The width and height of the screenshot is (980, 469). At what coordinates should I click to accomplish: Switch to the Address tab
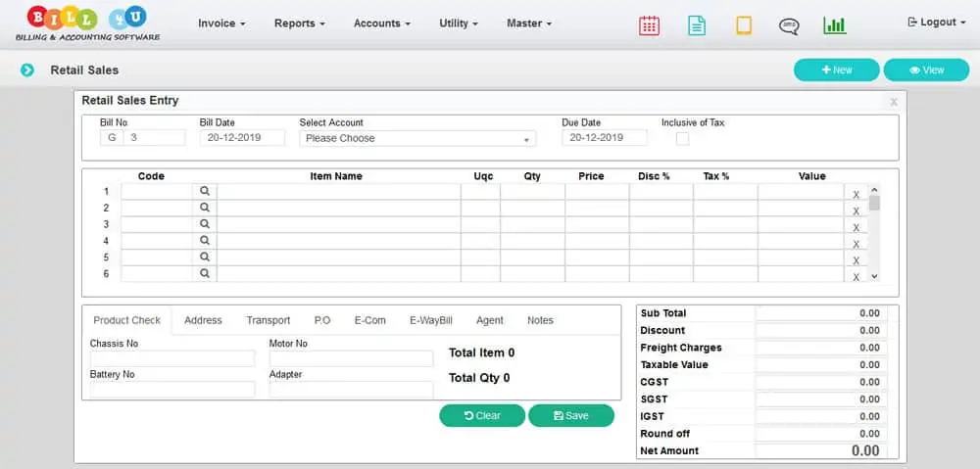203,320
